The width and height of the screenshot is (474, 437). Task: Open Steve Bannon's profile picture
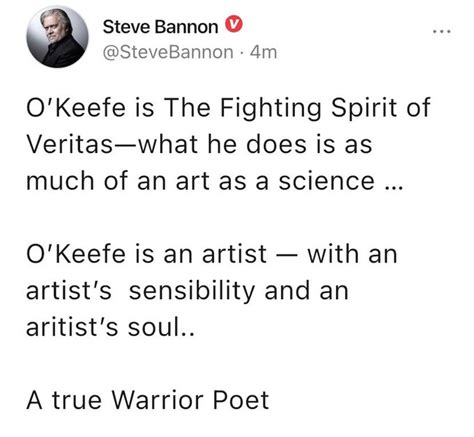[57, 37]
